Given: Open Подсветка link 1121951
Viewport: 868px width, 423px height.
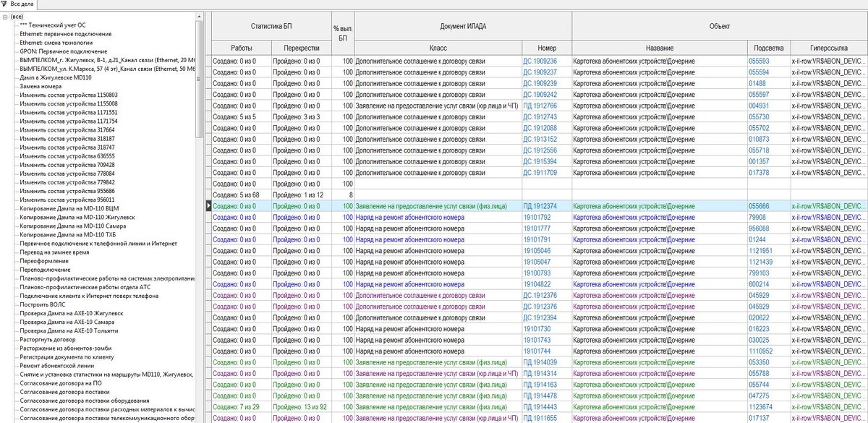Looking at the screenshot, I should pyautogui.click(x=761, y=250).
